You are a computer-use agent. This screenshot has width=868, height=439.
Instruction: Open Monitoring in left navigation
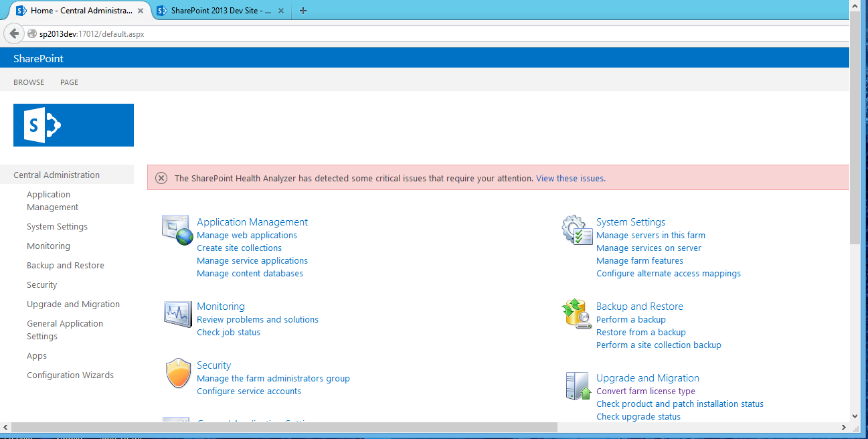[x=48, y=246]
